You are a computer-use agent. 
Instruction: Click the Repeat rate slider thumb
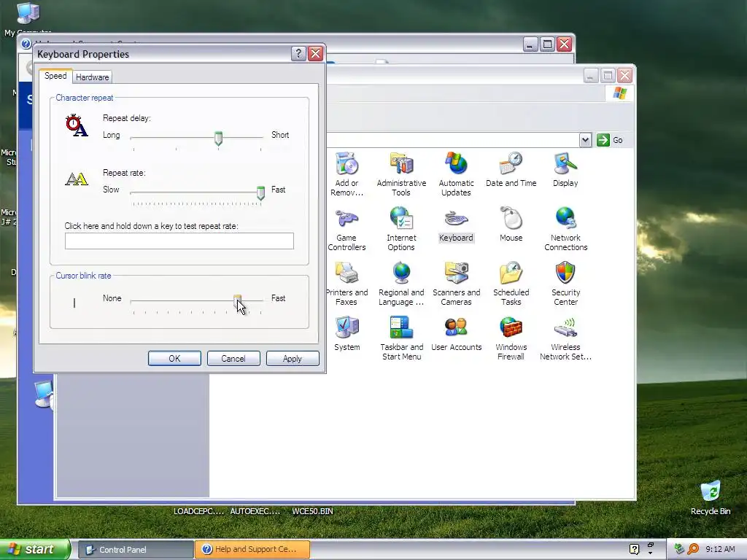(x=260, y=192)
